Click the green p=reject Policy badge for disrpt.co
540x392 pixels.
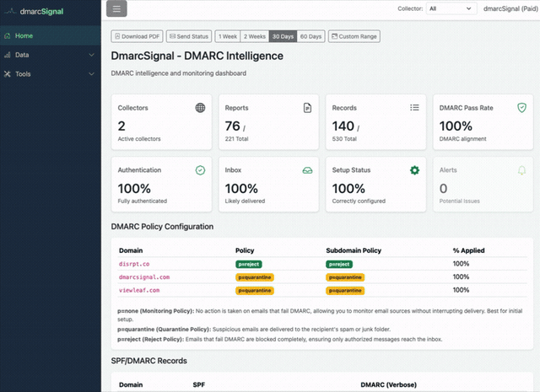point(249,264)
